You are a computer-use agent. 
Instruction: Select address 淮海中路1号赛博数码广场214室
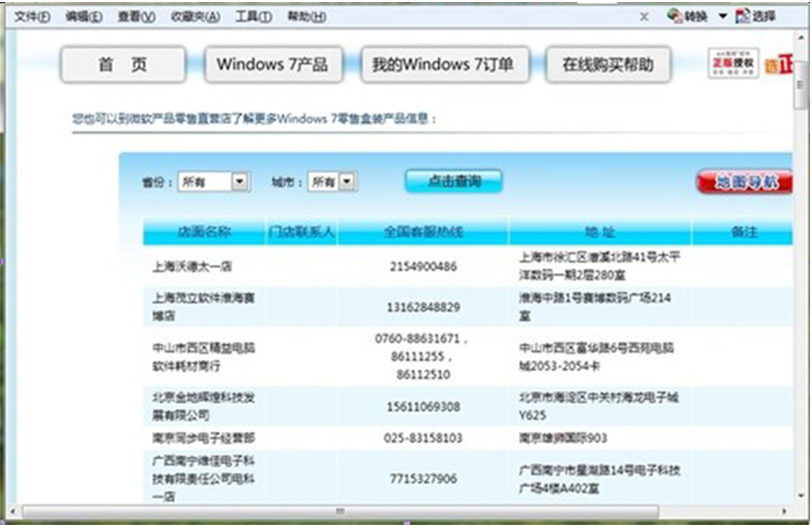(x=595, y=306)
